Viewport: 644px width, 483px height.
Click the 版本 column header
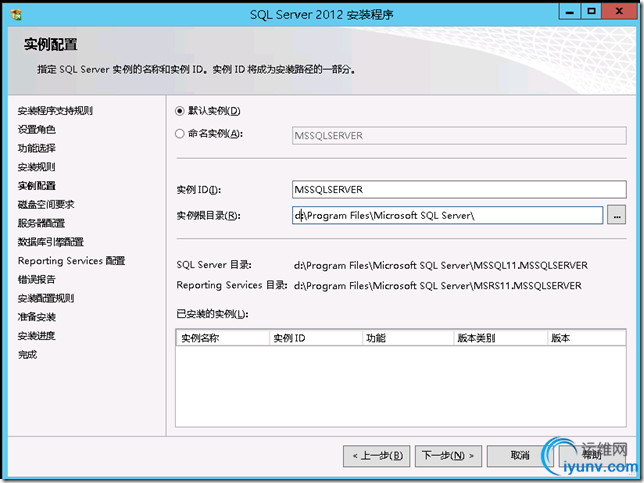point(586,338)
